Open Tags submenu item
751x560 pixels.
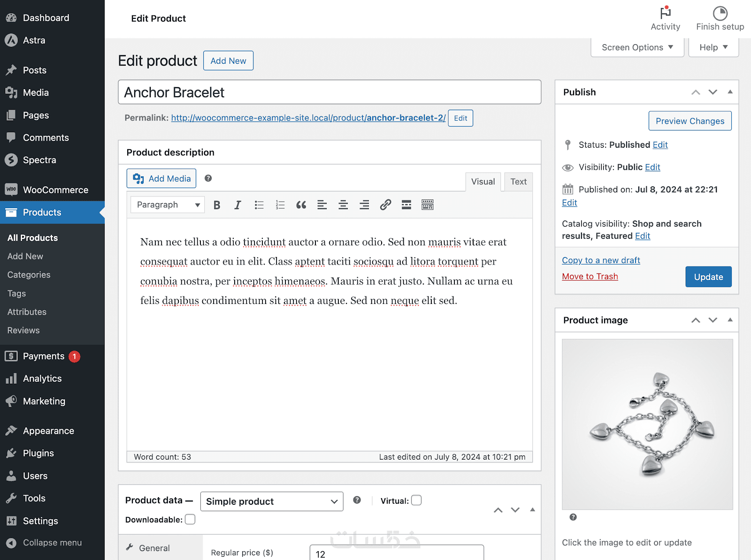point(16,294)
